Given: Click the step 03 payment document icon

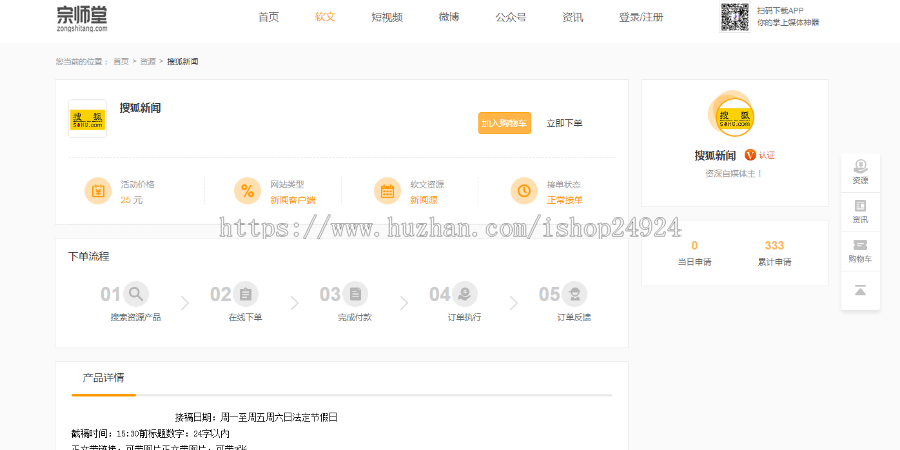Looking at the screenshot, I should 355,294.
